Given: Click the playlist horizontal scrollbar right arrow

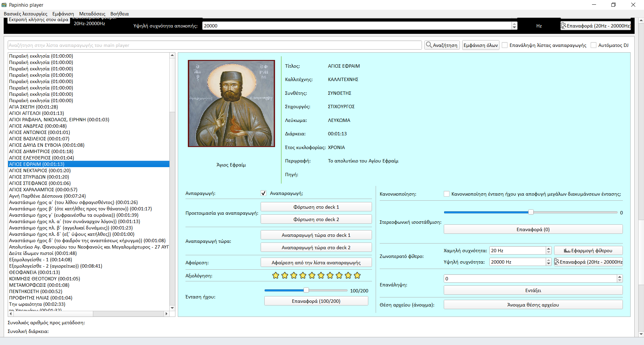Looking at the screenshot, I should 166,314.
